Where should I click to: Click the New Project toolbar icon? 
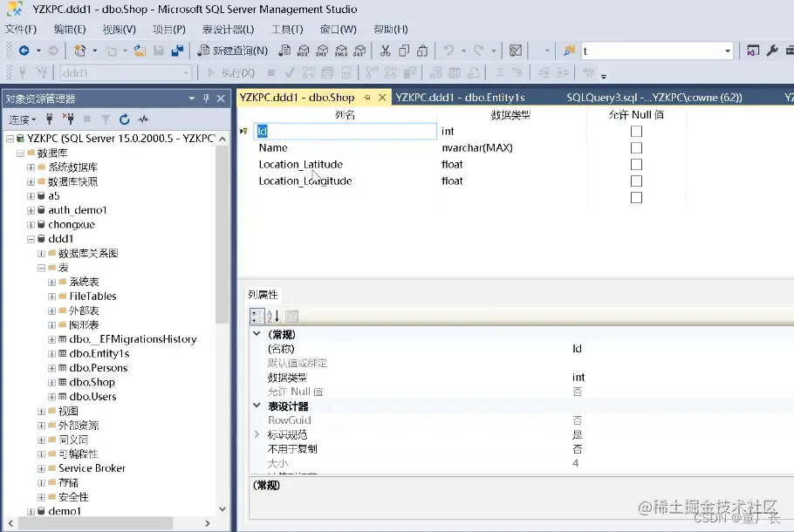pos(79,51)
